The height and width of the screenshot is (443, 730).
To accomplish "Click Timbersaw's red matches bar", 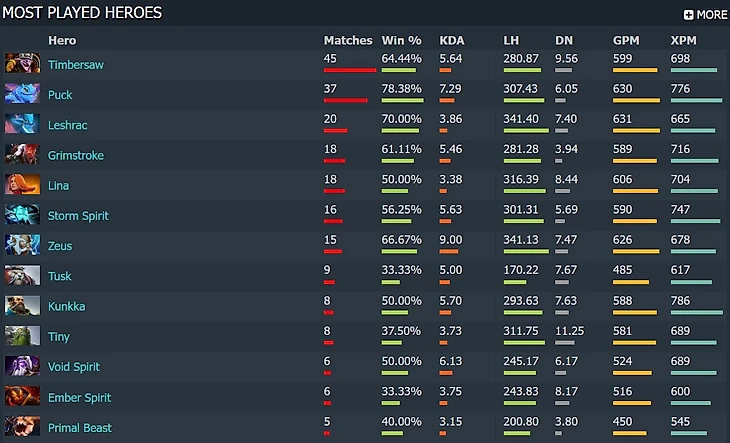I will coord(350,70).
